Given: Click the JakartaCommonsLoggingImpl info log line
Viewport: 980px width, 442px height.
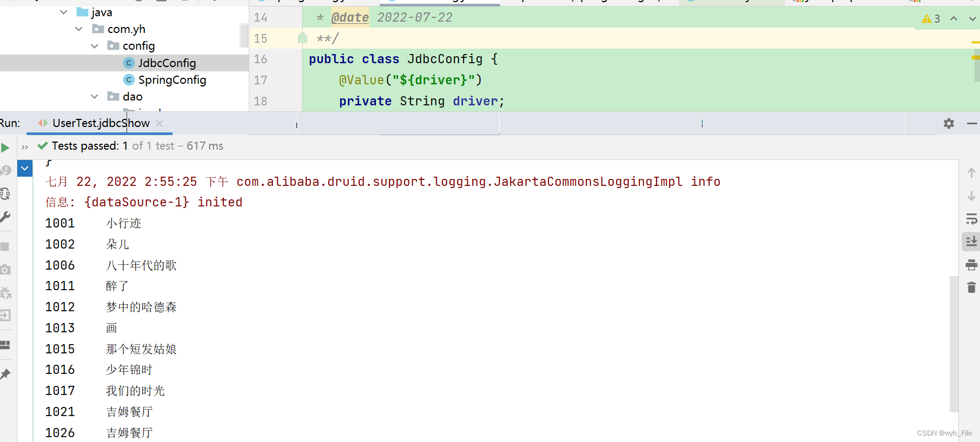Looking at the screenshot, I should [382, 182].
